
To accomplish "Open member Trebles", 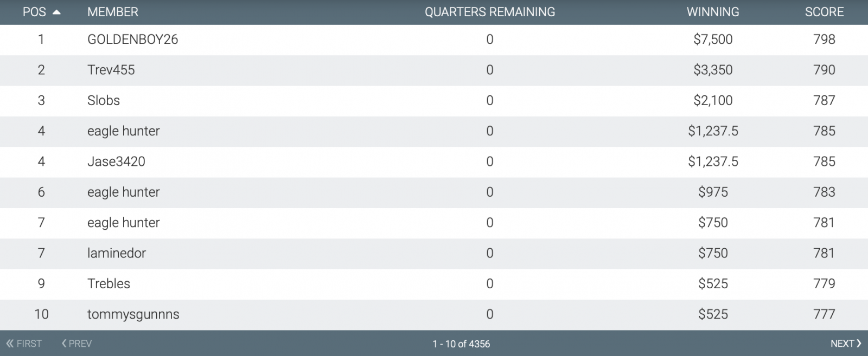I will 109,284.
